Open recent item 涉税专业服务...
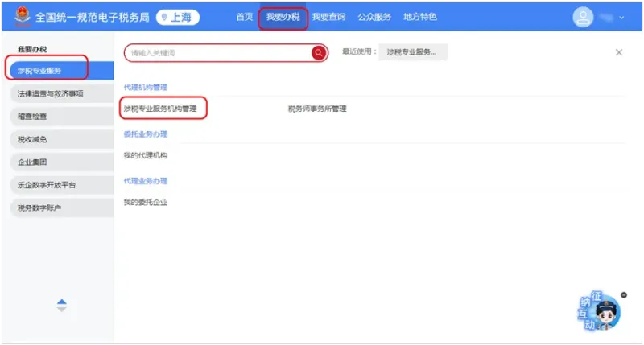Screen dimensions: 644x345 (412, 52)
